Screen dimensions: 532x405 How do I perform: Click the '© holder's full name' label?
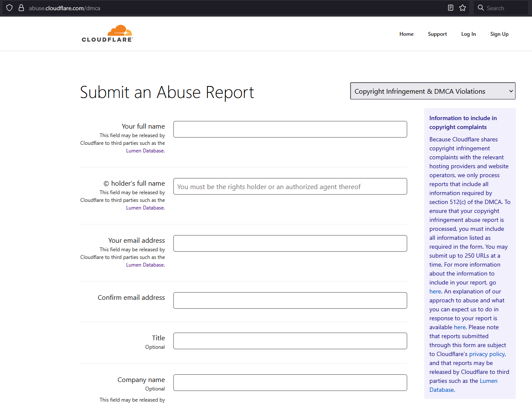point(134,183)
